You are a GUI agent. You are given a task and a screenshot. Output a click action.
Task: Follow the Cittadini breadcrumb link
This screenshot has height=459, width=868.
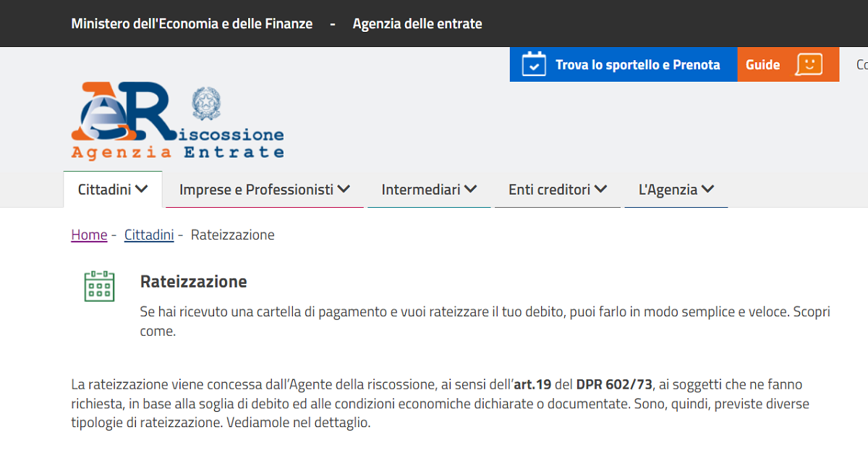pos(149,235)
